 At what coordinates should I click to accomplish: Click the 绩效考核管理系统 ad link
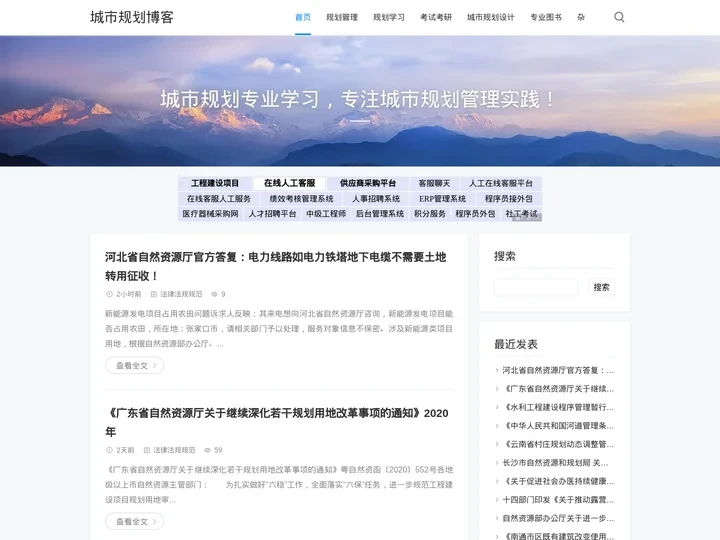[x=301, y=199]
